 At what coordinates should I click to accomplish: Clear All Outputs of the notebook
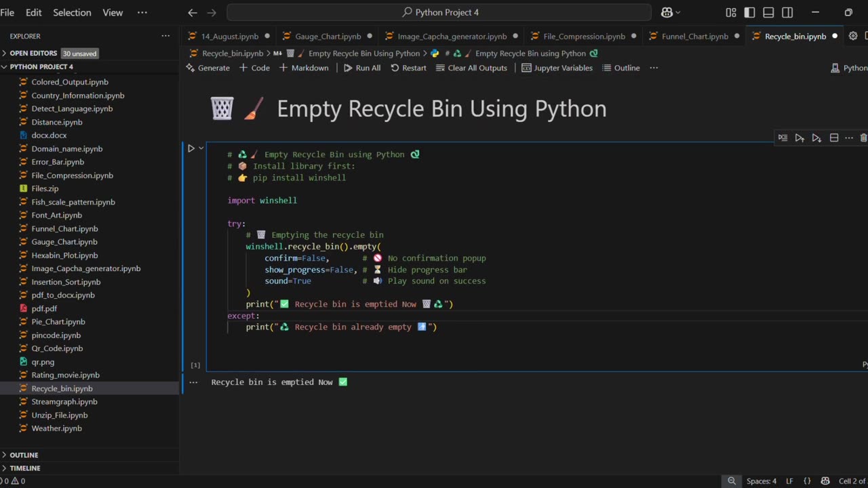pos(471,68)
